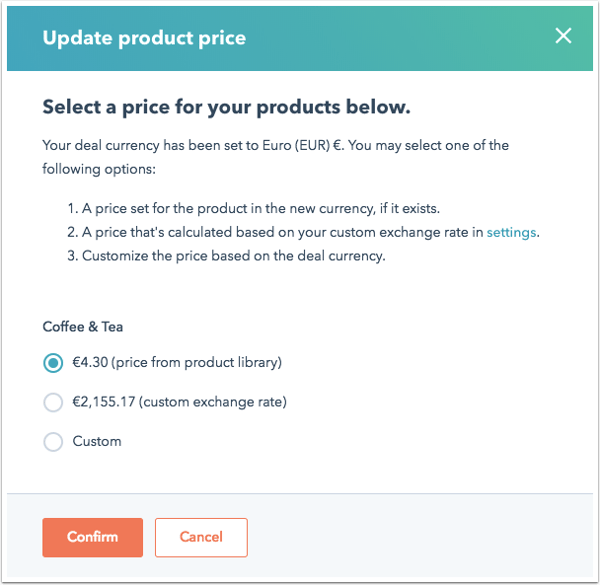Image resolution: width=600 pixels, height=585 pixels.
Task: Click the "Update product price" dialog title
Action: click(x=144, y=38)
